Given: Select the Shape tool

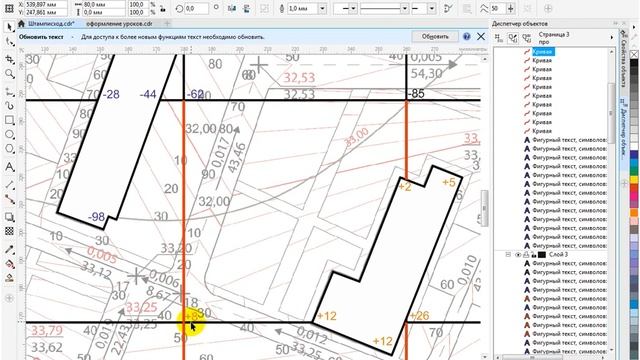Looking at the screenshot, I should pyautogui.click(x=9, y=42).
